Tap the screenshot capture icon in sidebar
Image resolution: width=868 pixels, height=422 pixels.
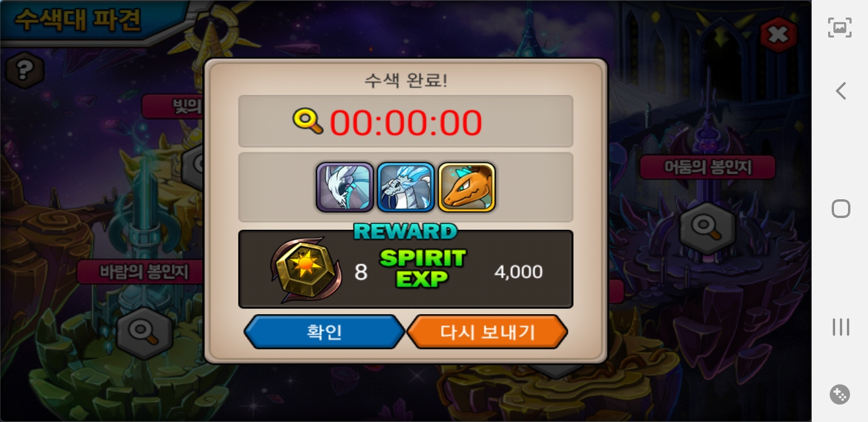[840, 28]
